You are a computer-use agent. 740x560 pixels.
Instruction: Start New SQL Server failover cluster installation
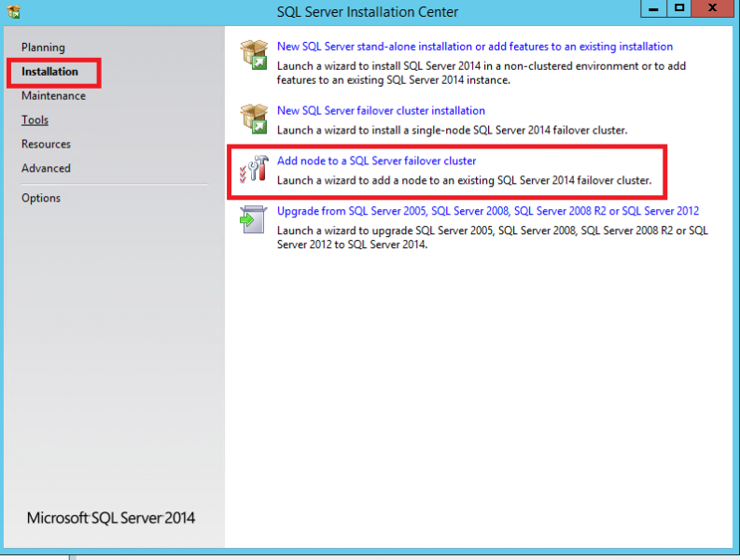[381, 111]
